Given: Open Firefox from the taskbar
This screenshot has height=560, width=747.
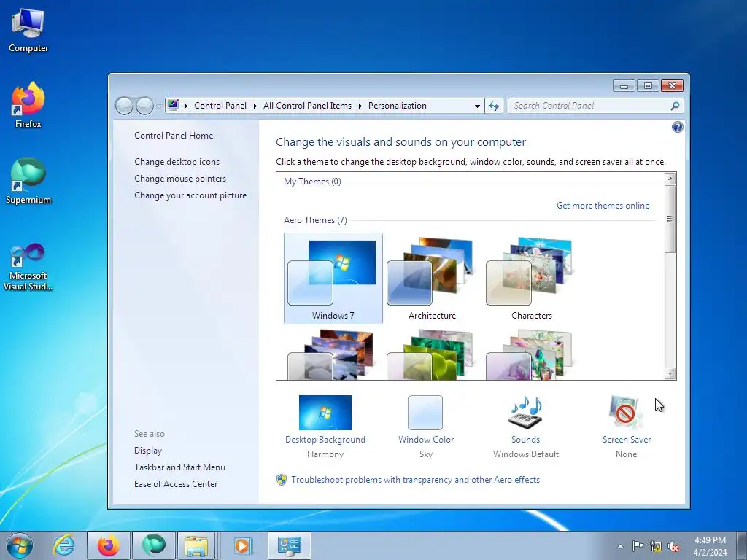Looking at the screenshot, I should point(109,545).
